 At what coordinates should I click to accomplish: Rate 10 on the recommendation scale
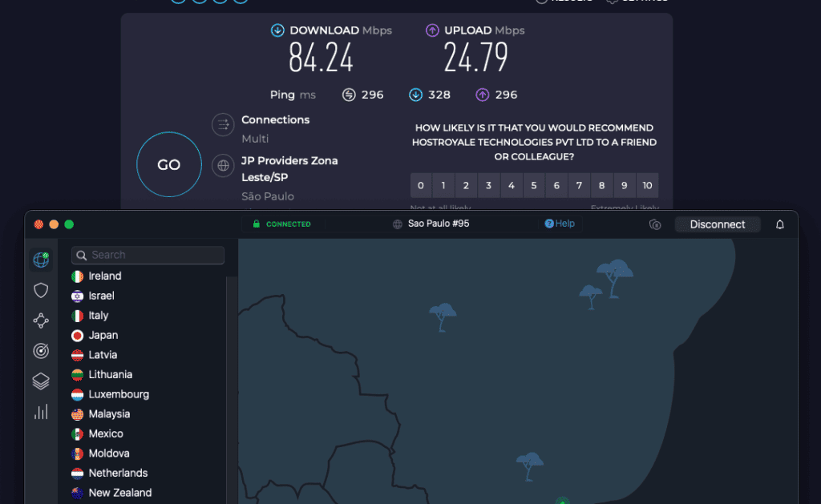tap(647, 185)
